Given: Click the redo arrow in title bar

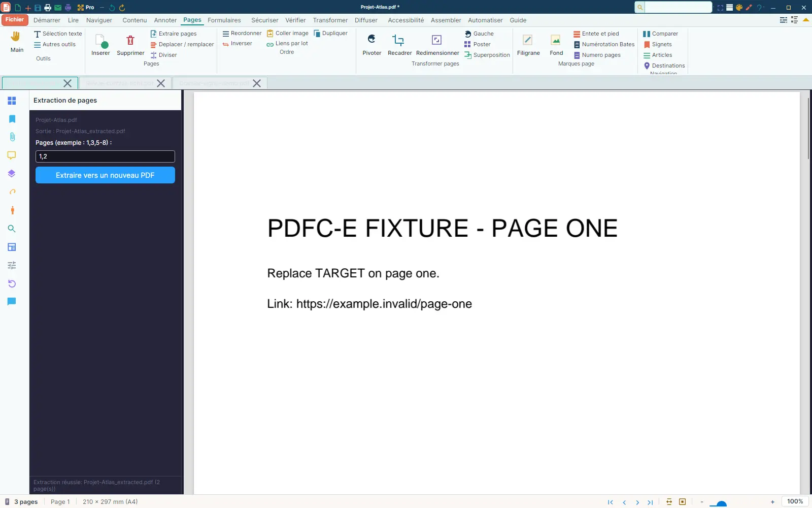Looking at the screenshot, I should pos(122,8).
